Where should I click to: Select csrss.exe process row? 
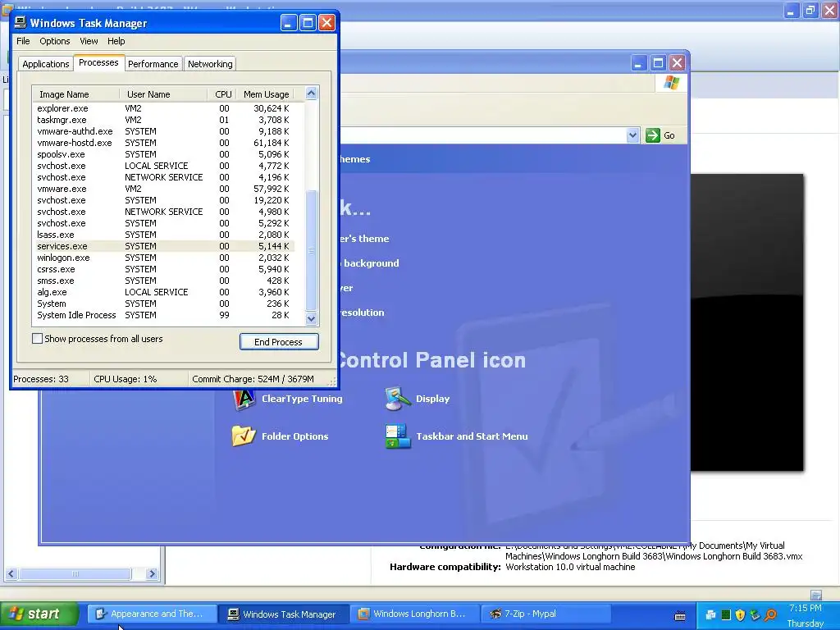[163, 269]
